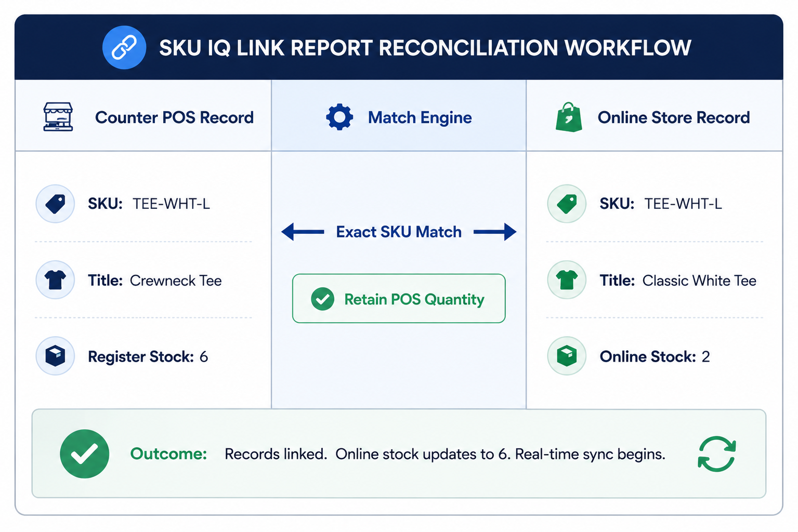798x532 pixels.
Task: Select the Match Engine heading
Action: tap(420, 117)
